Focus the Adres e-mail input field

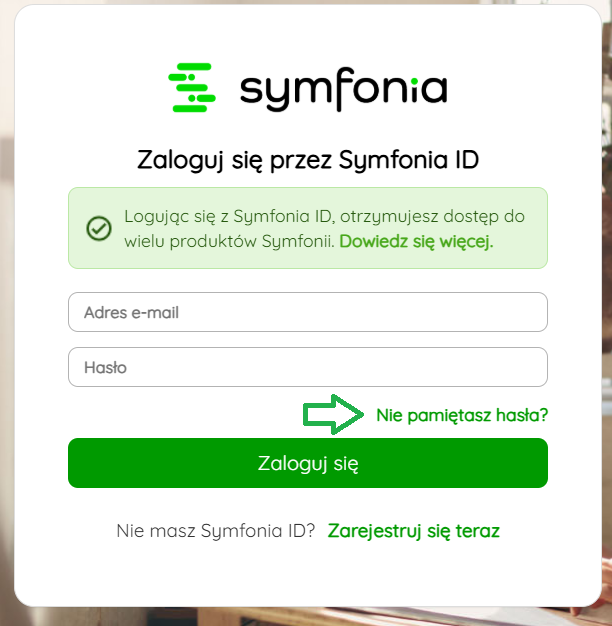[308, 312]
